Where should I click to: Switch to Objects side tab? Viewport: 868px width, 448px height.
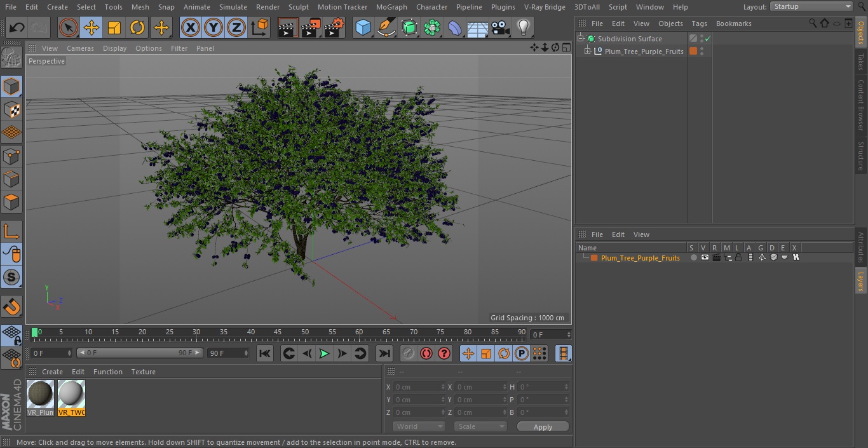click(x=861, y=32)
